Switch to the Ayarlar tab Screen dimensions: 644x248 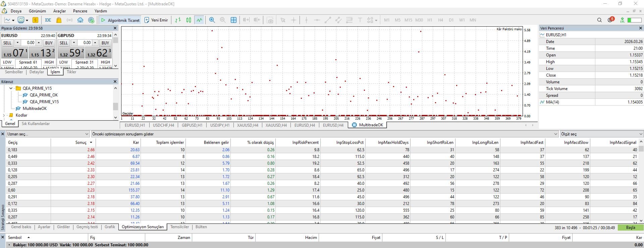(44, 227)
